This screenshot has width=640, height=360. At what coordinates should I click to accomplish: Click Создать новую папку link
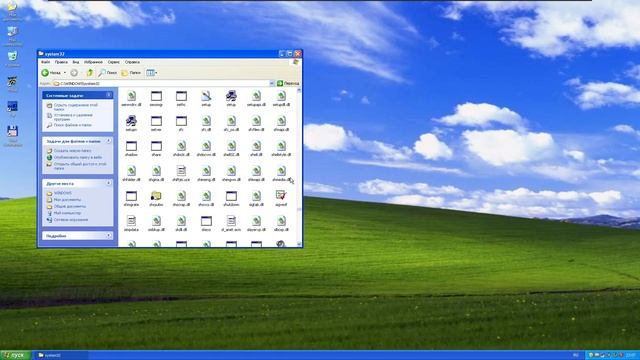coord(72,151)
